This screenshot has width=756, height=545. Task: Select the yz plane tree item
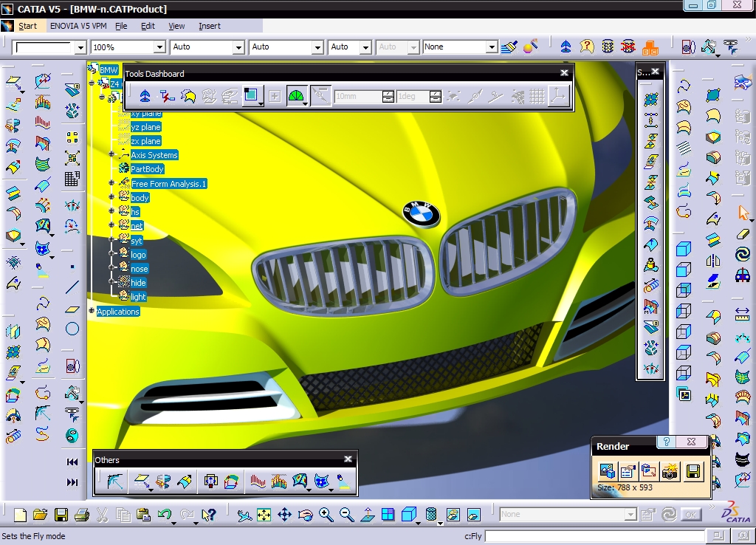pyautogui.click(x=145, y=127)
